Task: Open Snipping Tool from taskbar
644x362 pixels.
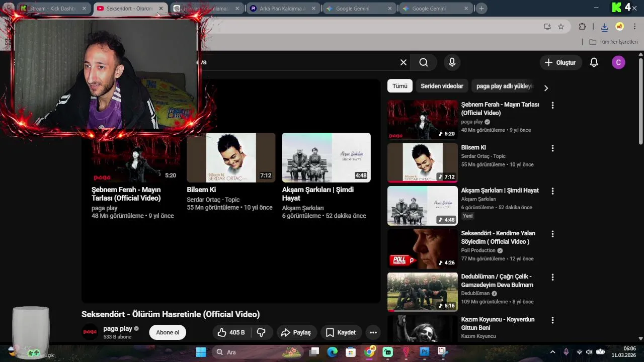Action: tap(443, 352)
